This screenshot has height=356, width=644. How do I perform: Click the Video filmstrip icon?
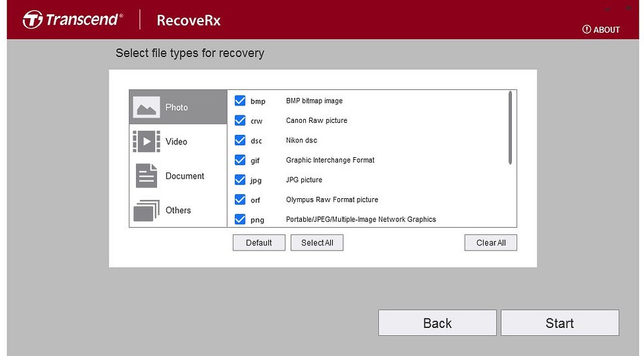tap(146, 142)
